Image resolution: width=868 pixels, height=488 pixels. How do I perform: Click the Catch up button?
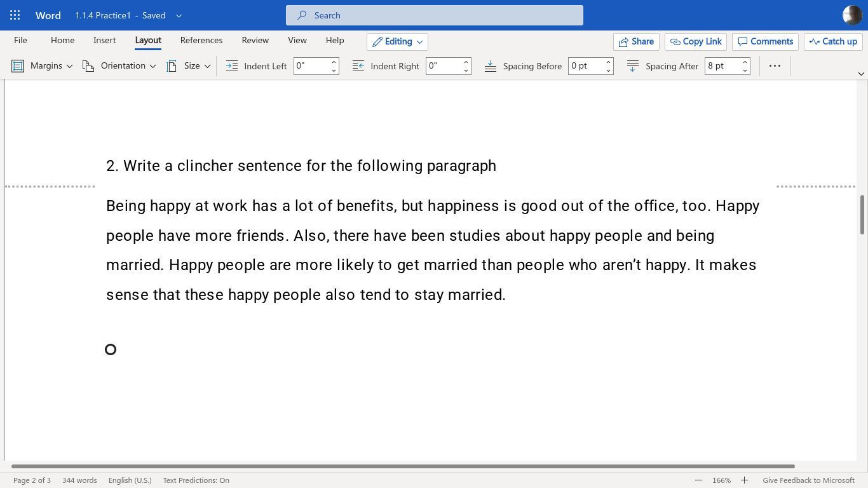pyautogui.click(x=833, y=41)
